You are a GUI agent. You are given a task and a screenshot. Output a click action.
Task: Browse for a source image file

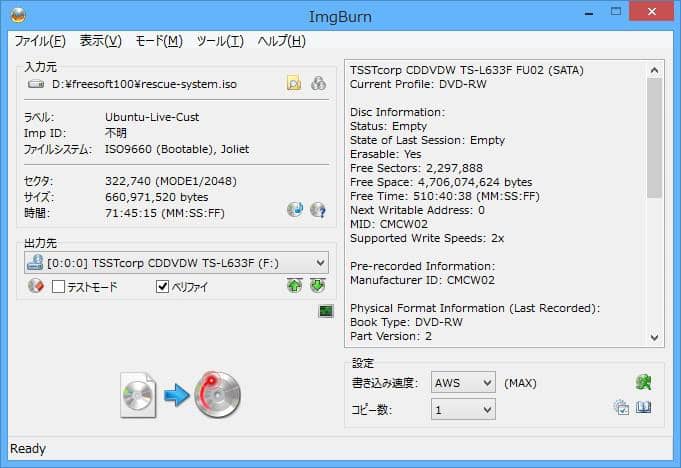pos(294,83)
